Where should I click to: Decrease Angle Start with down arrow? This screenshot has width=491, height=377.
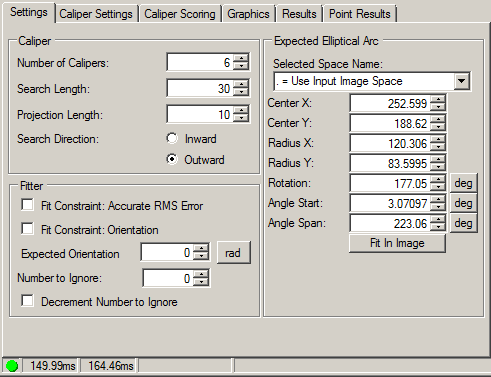[x=438, y=207]
